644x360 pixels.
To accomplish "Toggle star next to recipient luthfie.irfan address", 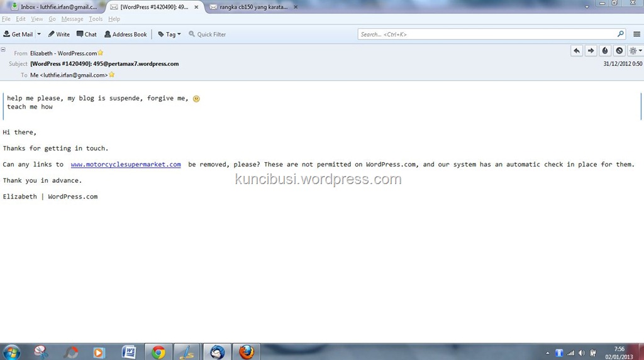I will click(112, 75).
